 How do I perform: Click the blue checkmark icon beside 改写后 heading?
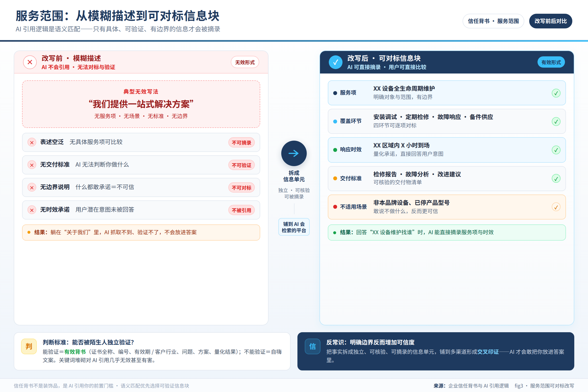click(x=335, y=62)
